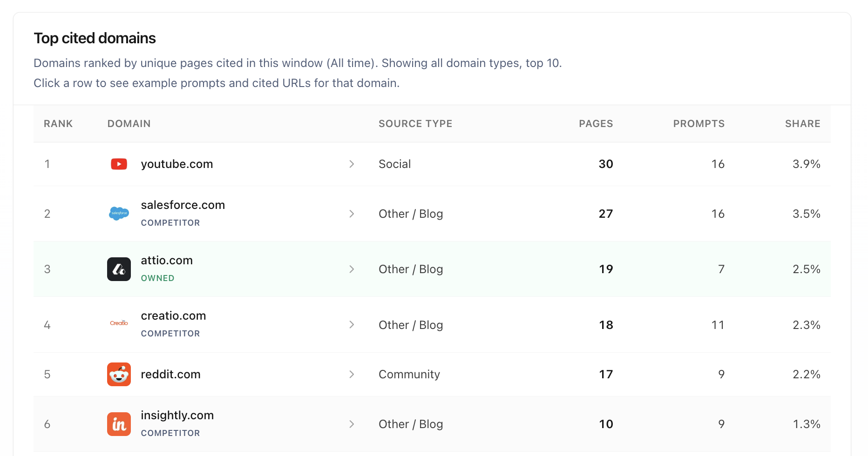Click the YouTube logo icon

pos(119,164)
